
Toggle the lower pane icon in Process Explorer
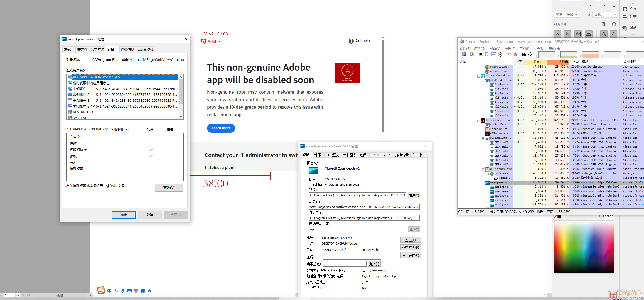point(493,54)
